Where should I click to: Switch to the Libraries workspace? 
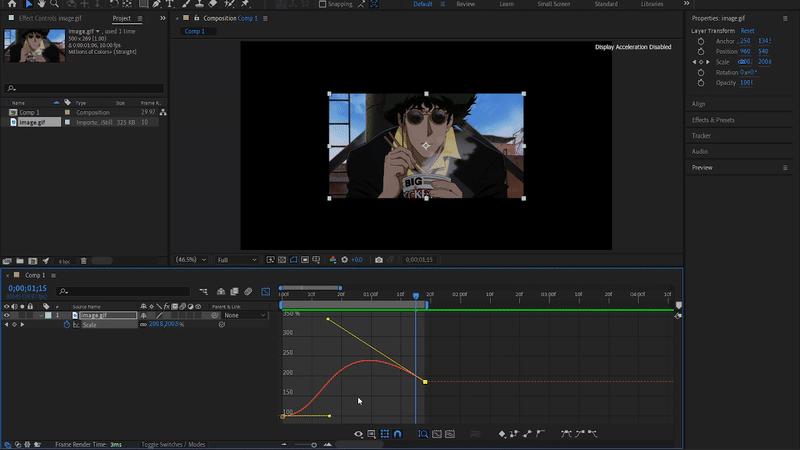click(x=652, y=4)
